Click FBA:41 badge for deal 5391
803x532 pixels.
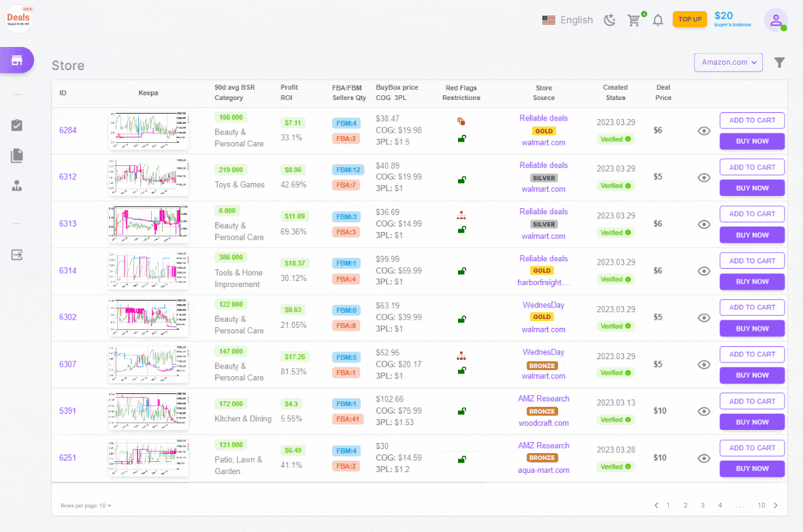click(x=348, y=419)
